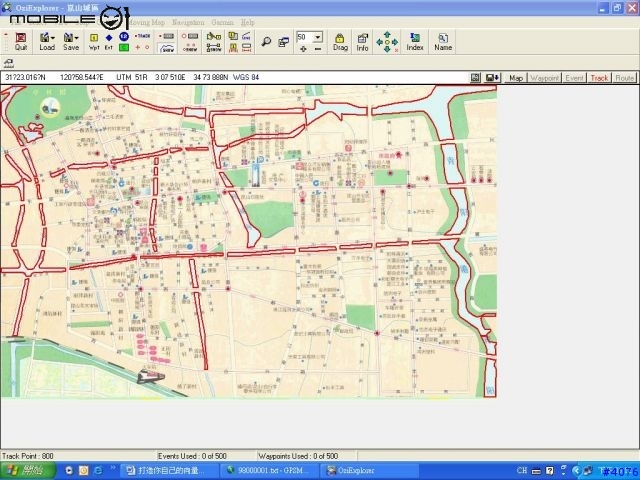Toggle the Track manual creation tool
Screen dimensions: 640x480
[x=142, y=36]
